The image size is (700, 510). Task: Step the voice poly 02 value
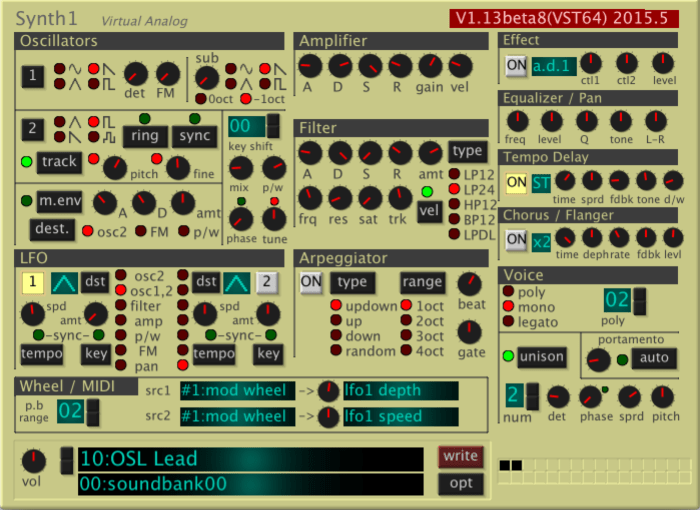[x=639, y=301]
